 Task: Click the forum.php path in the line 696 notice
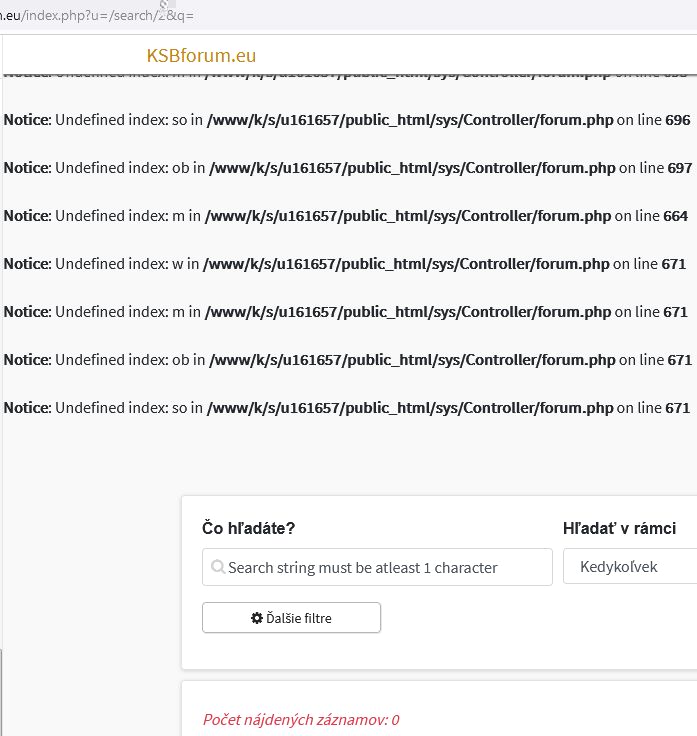[410, 120]
